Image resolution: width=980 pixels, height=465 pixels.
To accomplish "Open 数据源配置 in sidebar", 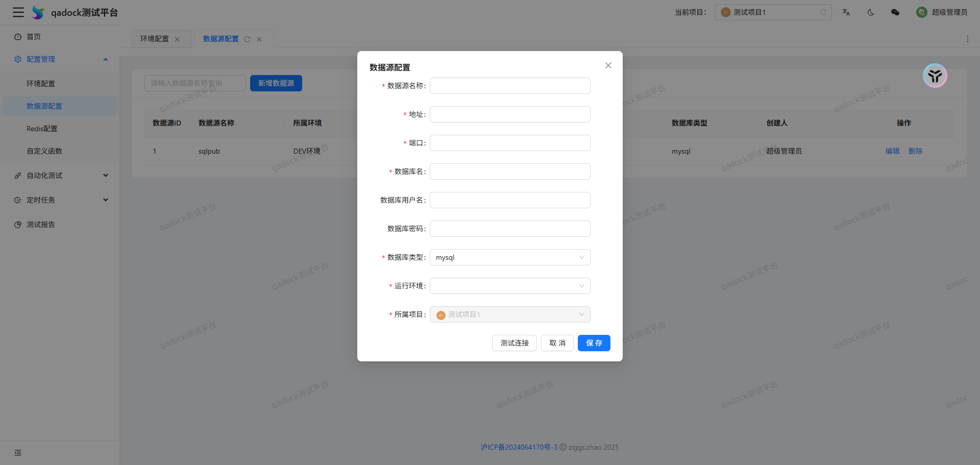I will (60, 106).
